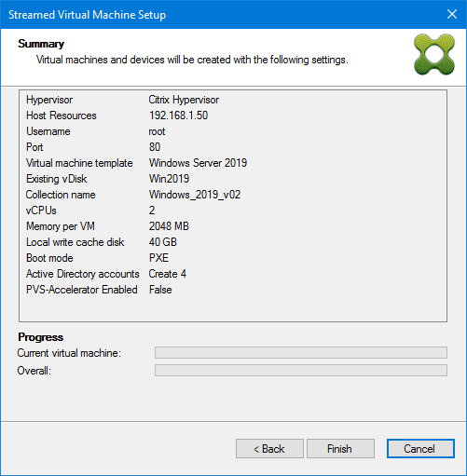
Task: Click the Windows_2019_v02 value
Action: (x=195, y=195)
